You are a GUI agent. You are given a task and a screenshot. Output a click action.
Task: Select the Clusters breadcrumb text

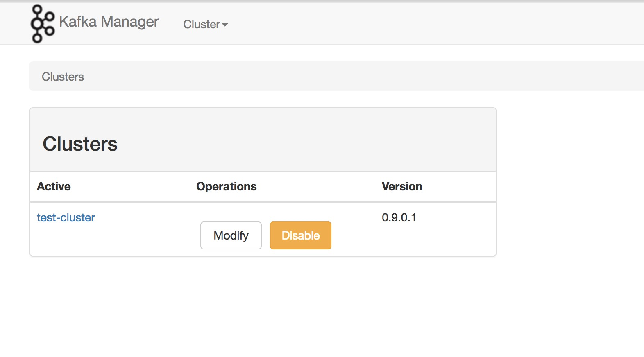coord(63,77)
